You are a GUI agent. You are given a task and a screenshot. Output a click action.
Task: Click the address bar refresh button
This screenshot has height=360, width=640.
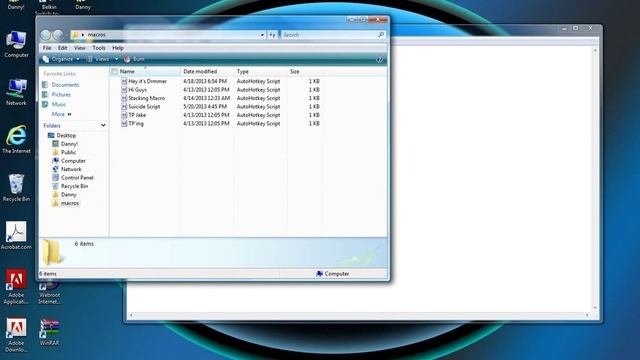[x=273, y=35]
